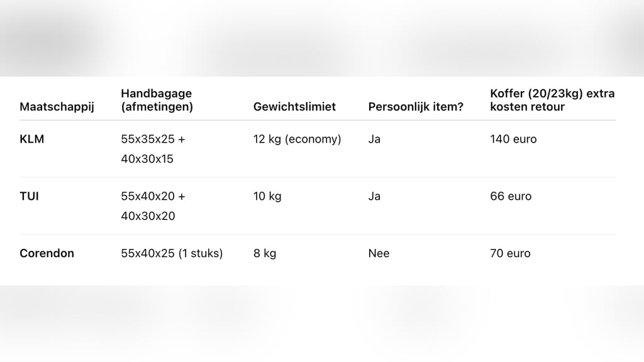Click the Maatschappij column header
Screen dimensions: 644x362
(57, 107)
